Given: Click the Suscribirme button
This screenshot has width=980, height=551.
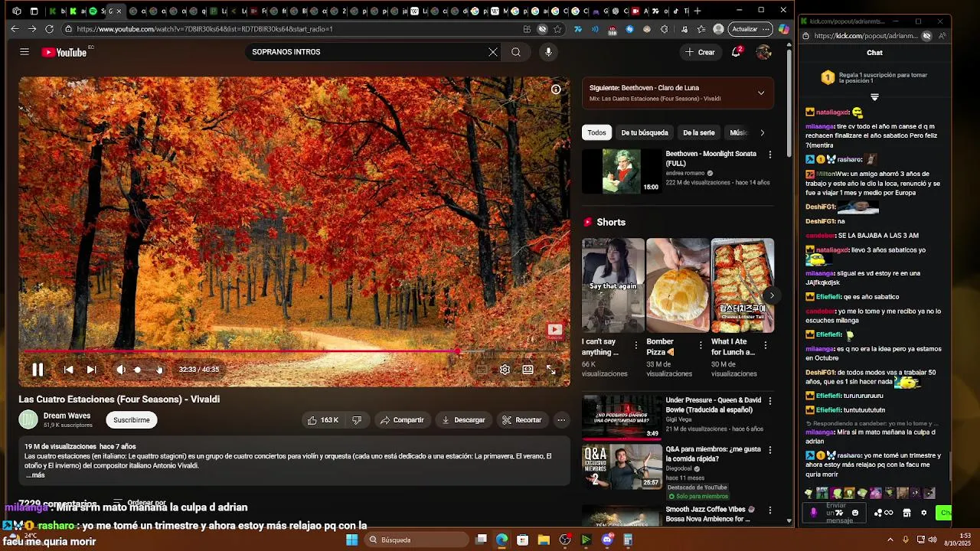Looking at the screenshot, I should pyautogui.click(x=132, y=419).
